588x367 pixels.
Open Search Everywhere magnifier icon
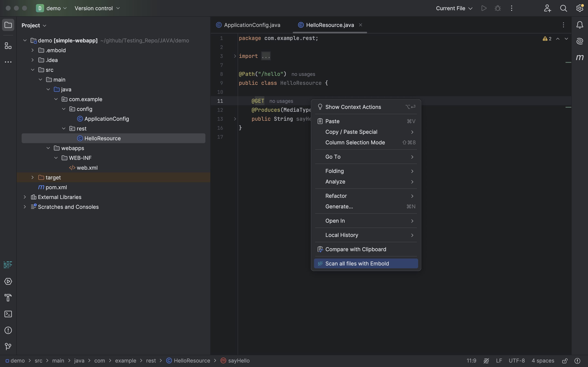click(563, 8)
